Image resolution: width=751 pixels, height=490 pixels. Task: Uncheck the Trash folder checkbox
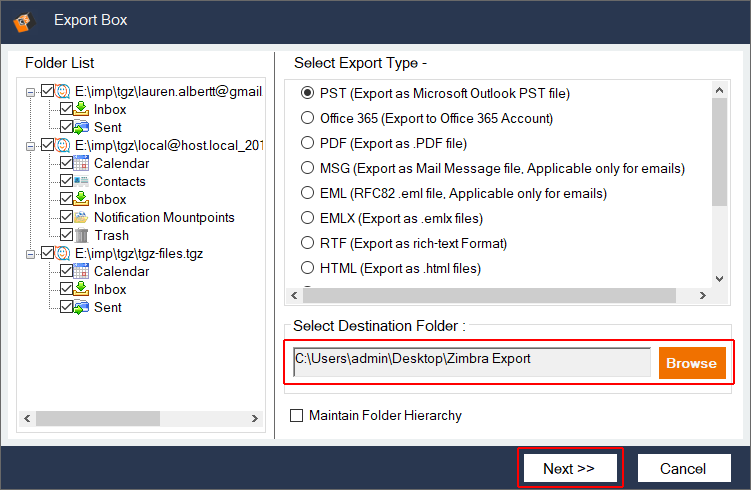66,236
